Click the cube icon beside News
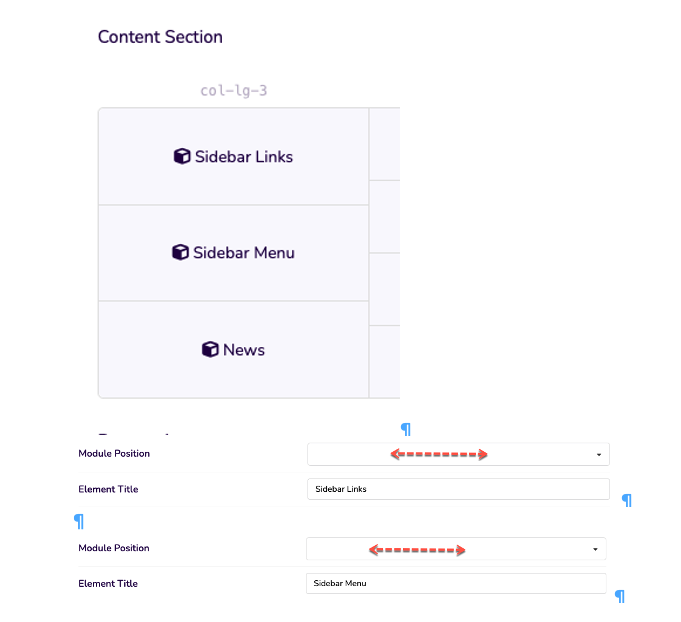The height and width of the screenshot is (622, 681). pos(210,349)
